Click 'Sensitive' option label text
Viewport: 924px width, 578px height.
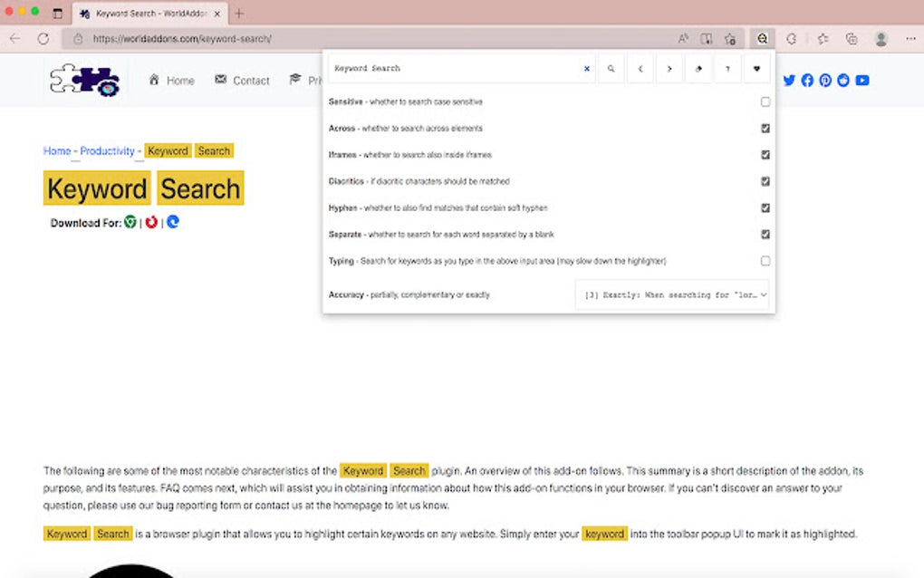pyautogui.click(x=346, y=102)
